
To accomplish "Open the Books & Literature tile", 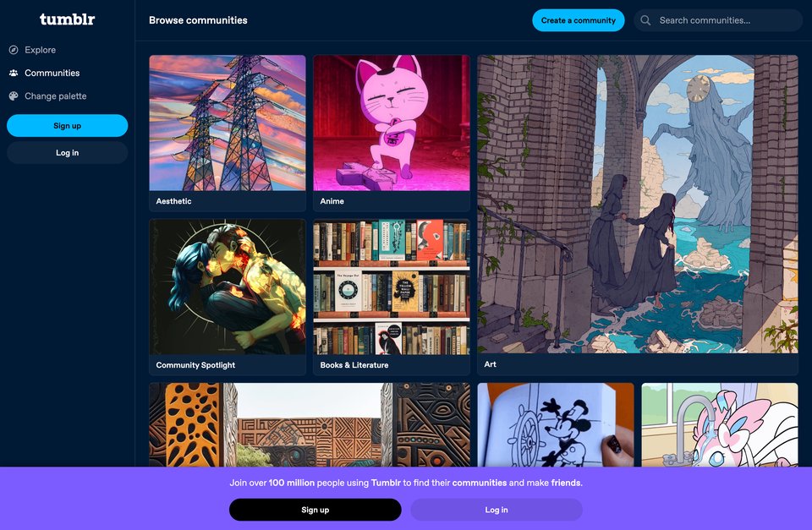I will (392, 297).
